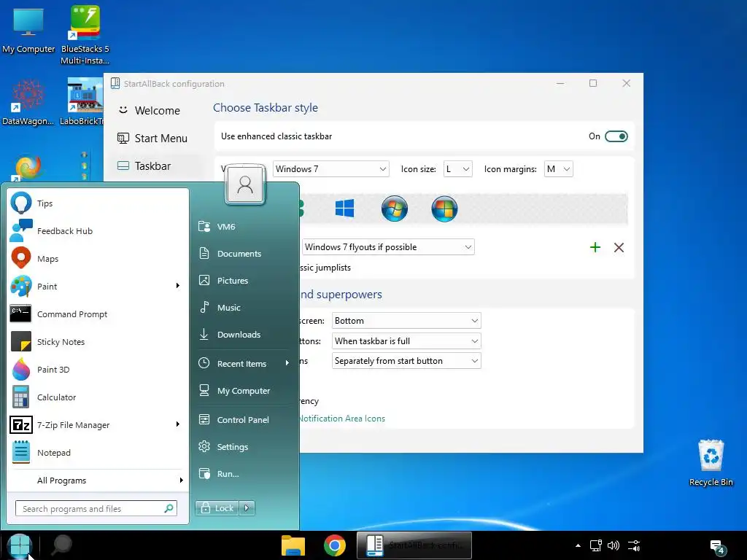Click the Lock button

[217, 508]
